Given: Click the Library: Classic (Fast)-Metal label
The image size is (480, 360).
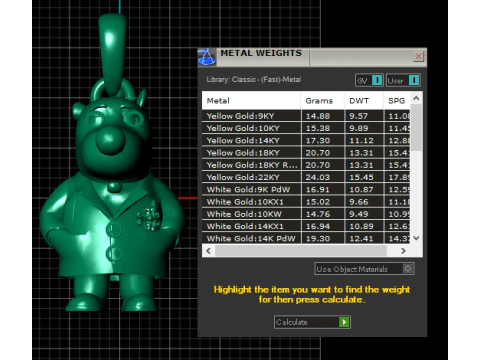Looking at the screenshot, I should 254,80.
